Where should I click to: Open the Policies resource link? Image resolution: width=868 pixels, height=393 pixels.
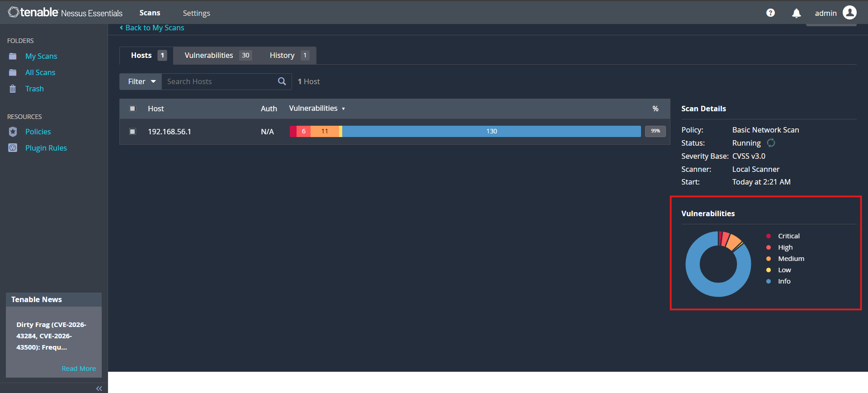point(38,132)
